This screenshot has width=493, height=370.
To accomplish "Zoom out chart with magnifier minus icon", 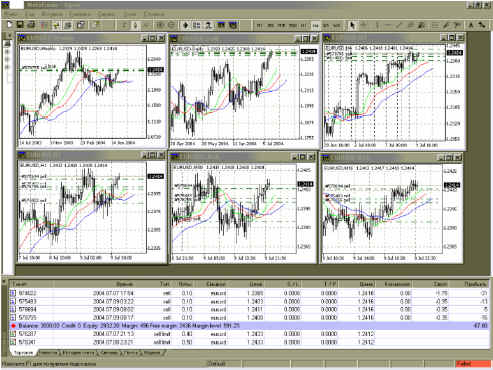I will (x=171, y=25).
